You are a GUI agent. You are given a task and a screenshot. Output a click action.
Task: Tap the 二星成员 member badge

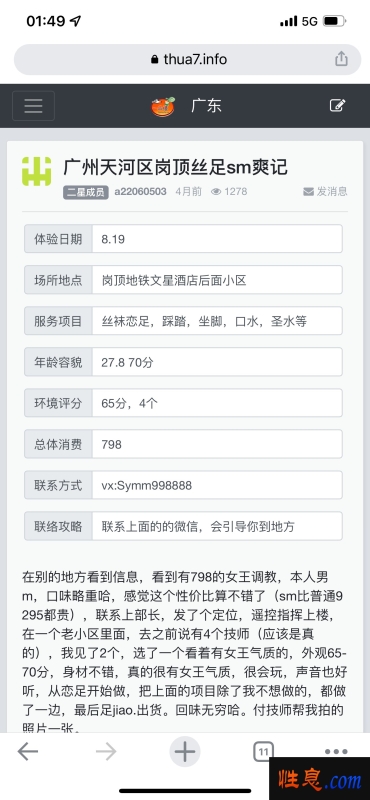(86, 192)
